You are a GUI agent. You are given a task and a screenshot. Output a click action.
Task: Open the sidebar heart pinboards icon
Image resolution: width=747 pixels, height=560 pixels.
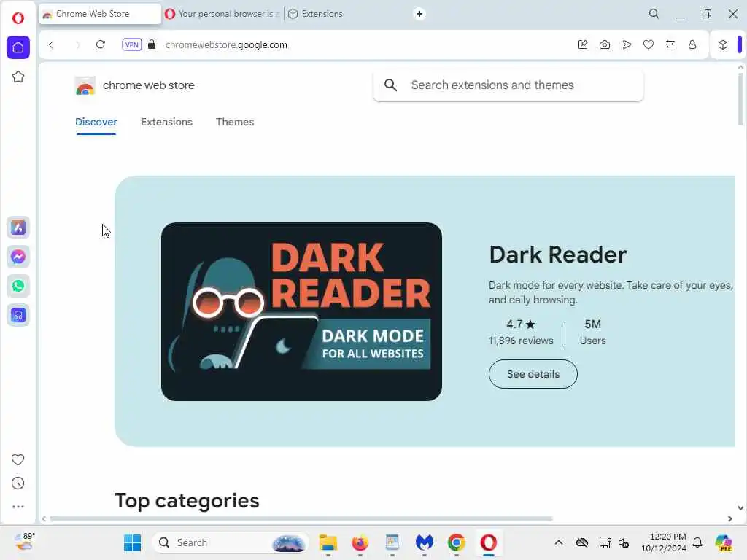[x=18, y=459]
